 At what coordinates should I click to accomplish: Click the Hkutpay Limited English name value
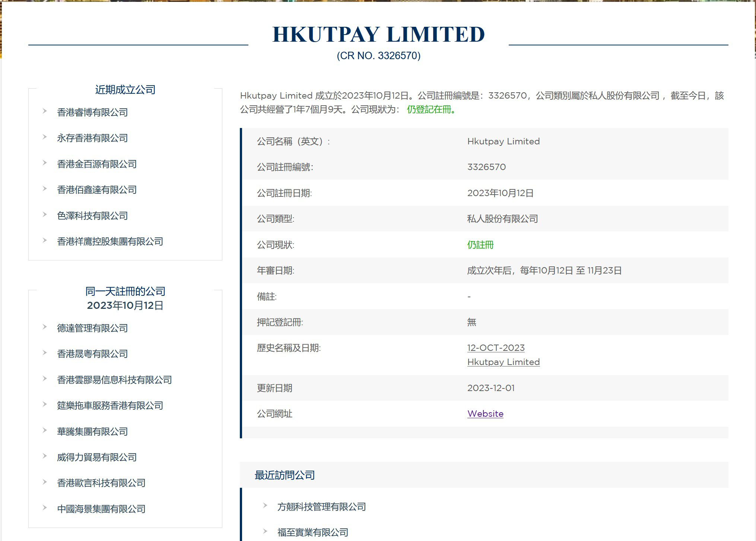click(504, 141)
